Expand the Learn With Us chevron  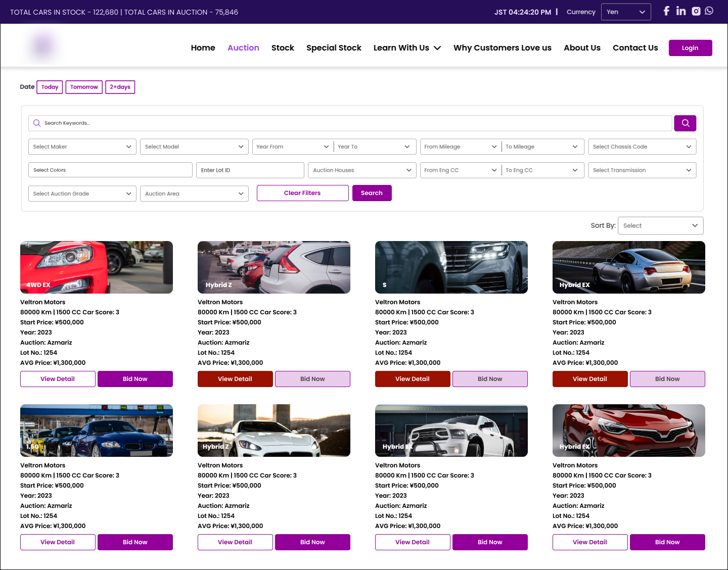click(437, 48)
